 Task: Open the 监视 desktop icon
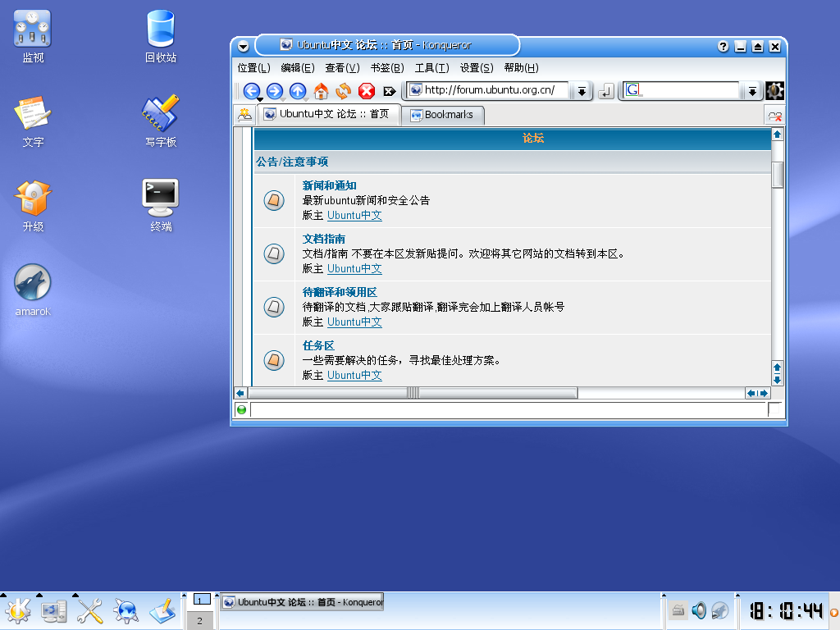(33, 36)
